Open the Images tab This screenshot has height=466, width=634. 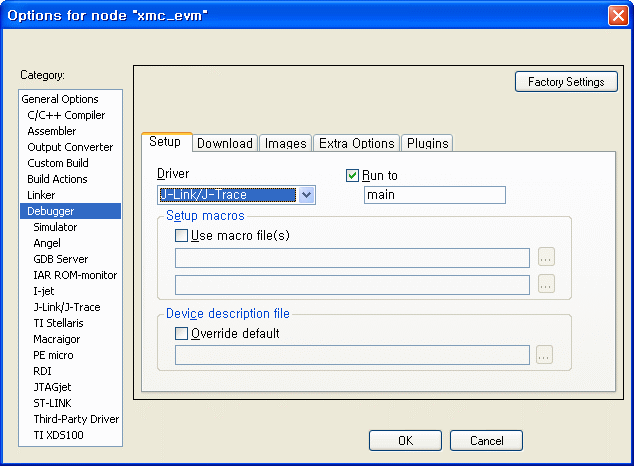[x=285, y=143]
